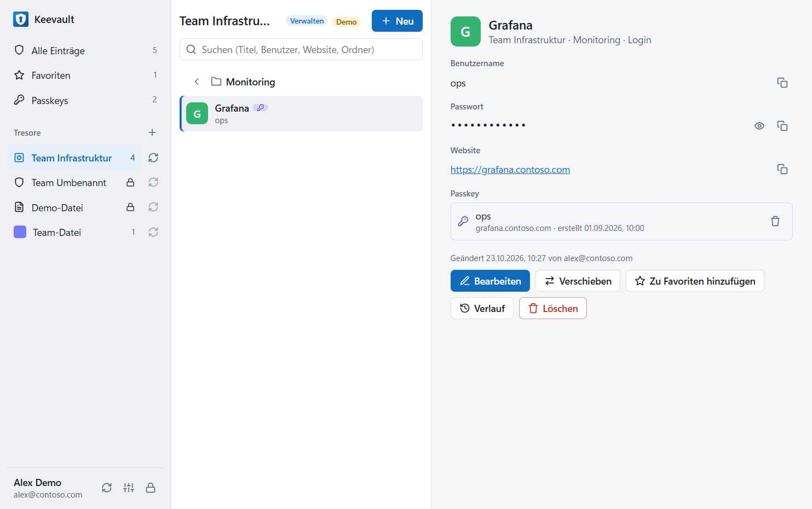This screenshot has height=509, width=812.
Task: Click the global sync icon near Alex Demo
Action: click(x=107, y=488)
